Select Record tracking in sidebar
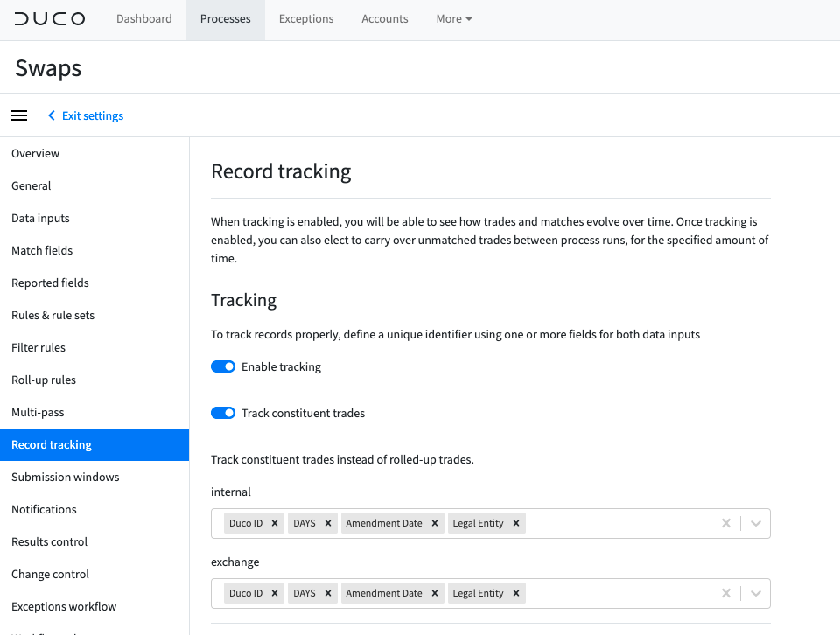This screenshot has width=840, height=635. click(x=94, y=445)
